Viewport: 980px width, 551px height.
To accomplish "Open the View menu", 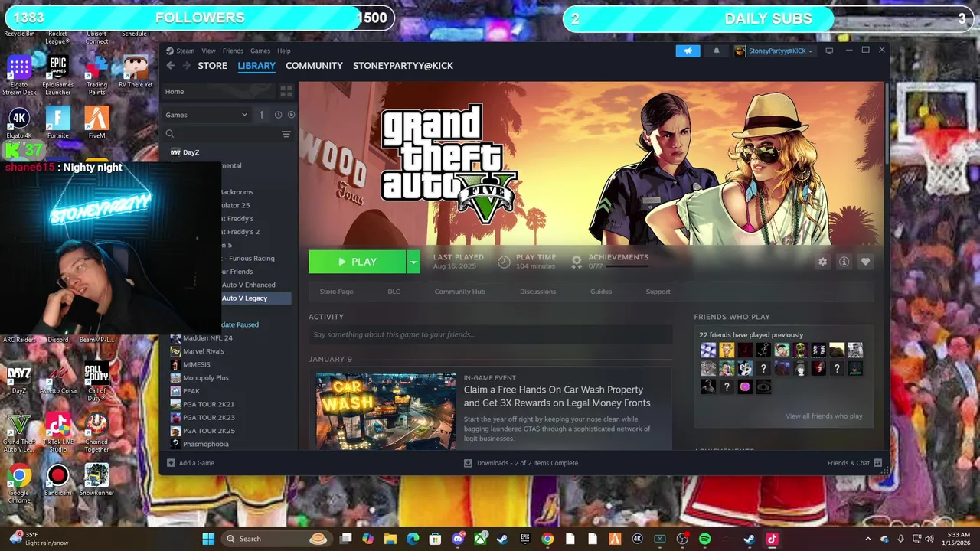I will [x=208, y=51].
